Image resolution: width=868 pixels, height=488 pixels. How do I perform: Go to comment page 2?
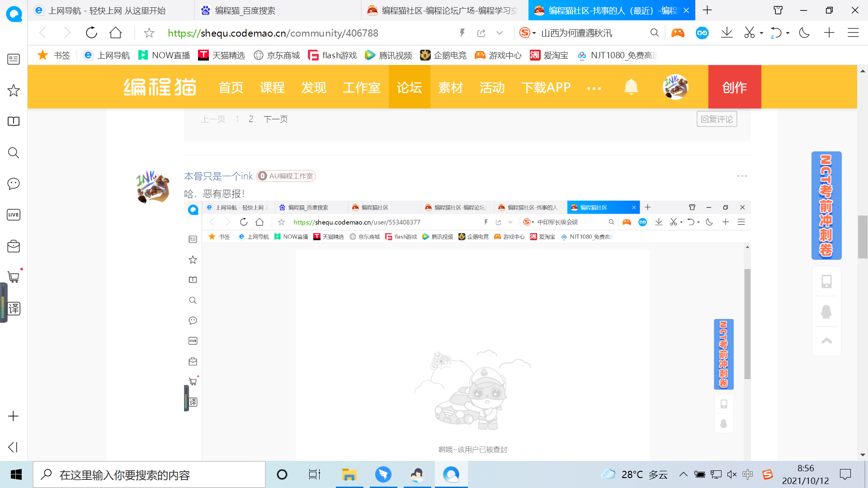point(251,119)
